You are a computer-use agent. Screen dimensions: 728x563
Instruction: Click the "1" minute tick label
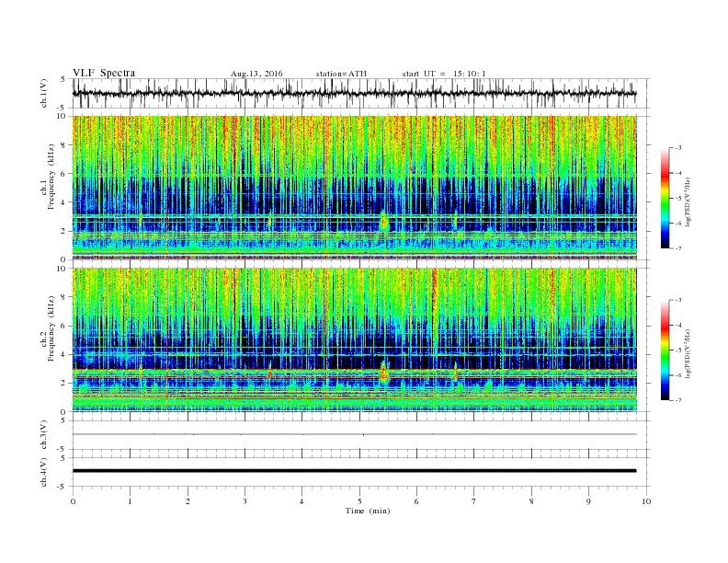(130, 501)
